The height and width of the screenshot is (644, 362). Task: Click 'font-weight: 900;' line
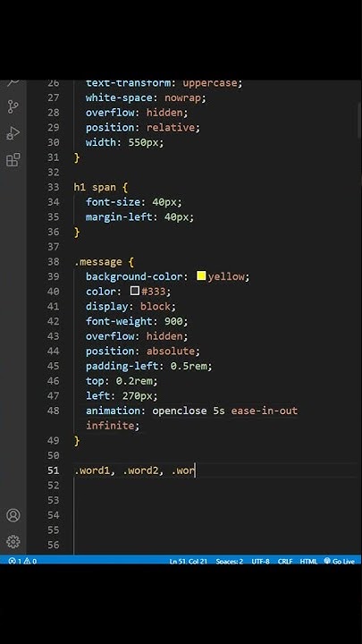click(137, 321)
